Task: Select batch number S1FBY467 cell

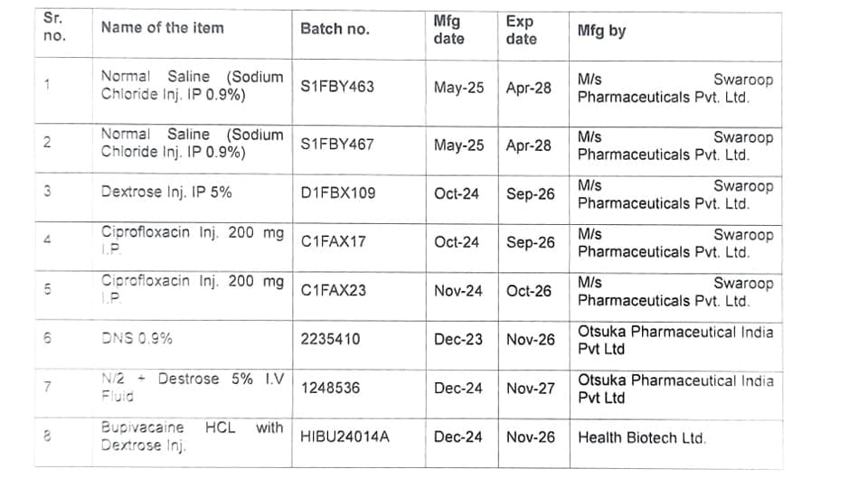Action: point(336,145)
